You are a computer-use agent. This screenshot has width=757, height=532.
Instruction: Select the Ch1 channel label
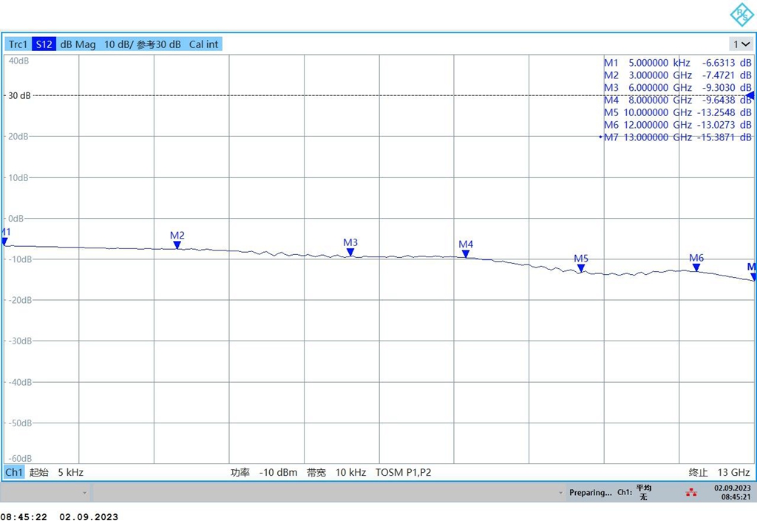(x=14, y=472)
